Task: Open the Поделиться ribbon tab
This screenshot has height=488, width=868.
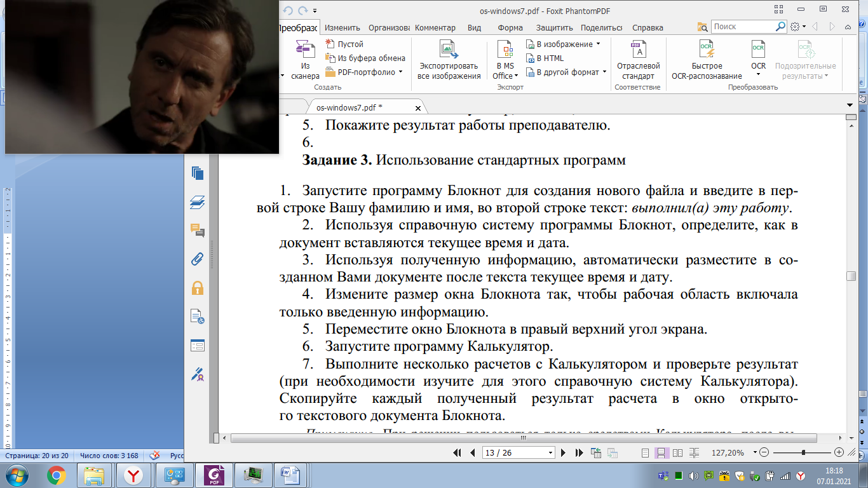Action: point(601,27)
